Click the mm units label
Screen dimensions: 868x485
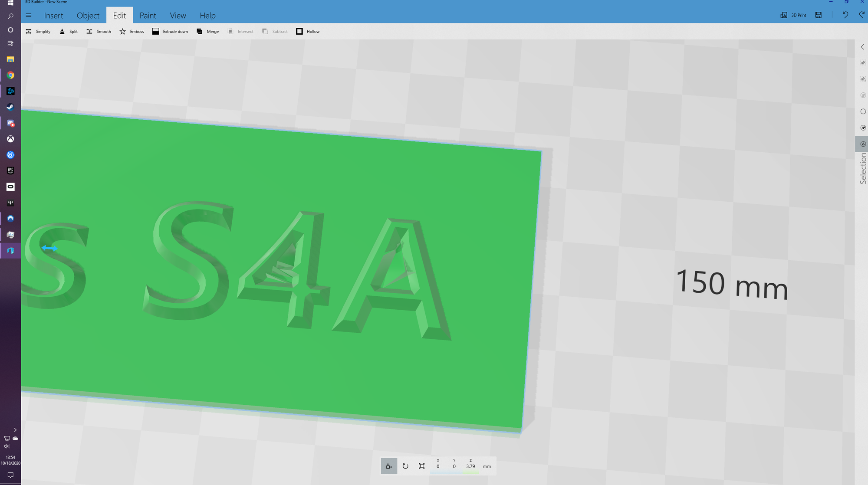pos(487,466)
